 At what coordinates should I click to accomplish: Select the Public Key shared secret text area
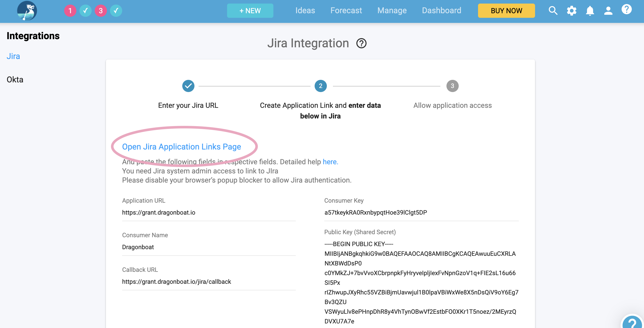point(421,283)
